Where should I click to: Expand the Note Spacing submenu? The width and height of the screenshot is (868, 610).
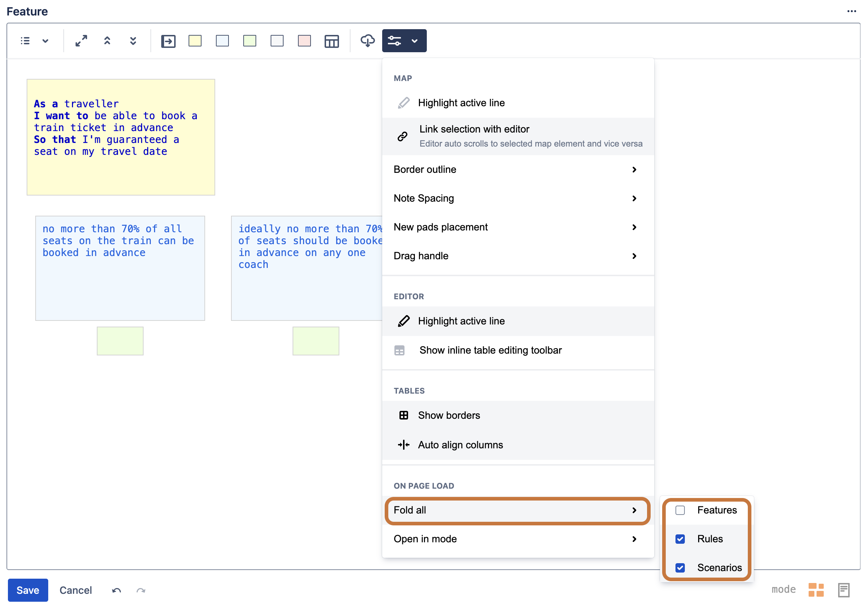518,198
